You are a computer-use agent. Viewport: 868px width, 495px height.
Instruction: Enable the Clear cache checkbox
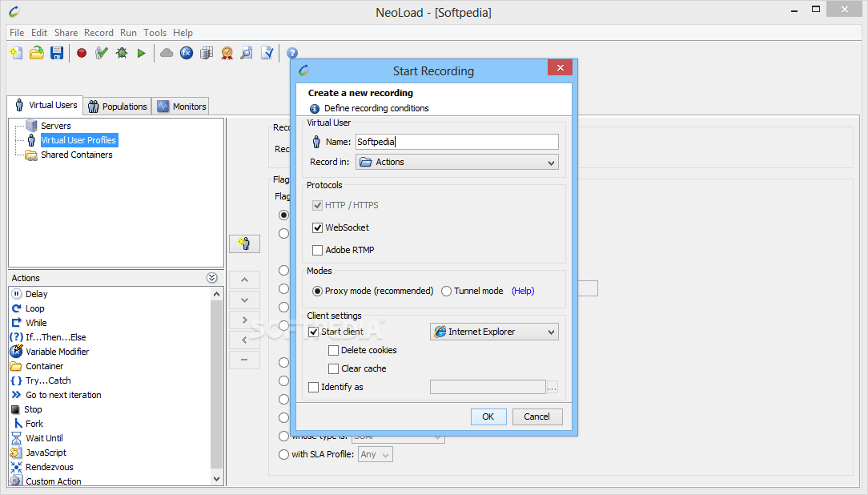click(x=334, y=368)
